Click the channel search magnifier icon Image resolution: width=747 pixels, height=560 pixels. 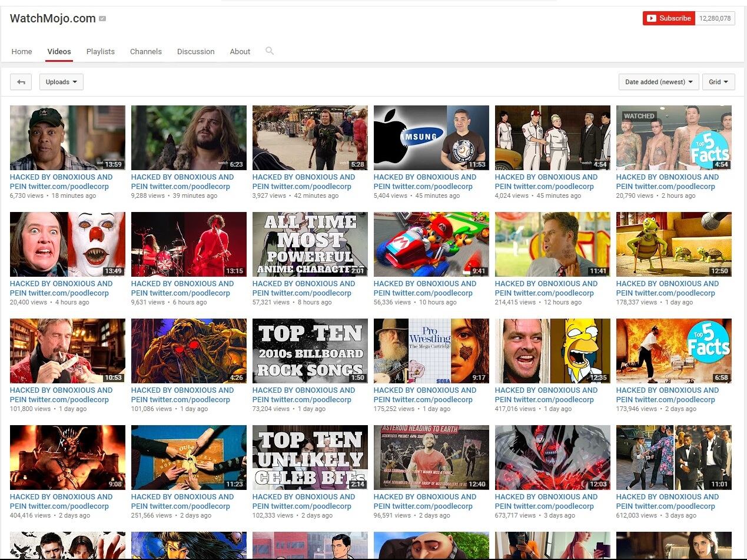pyautogui.click(x=270, y=51)
